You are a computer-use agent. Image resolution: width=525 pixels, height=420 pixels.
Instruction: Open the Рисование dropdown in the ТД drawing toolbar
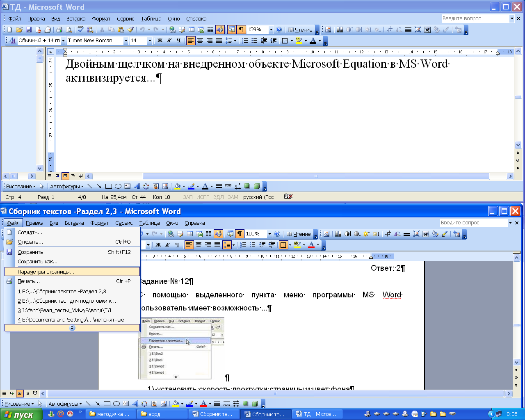tap(21, 186)
